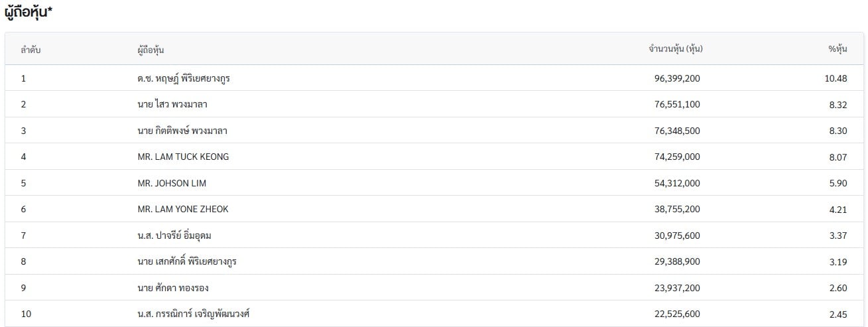Click the name นาย ศักดา ทองรอง
The width and height of the screenshot is (868, 327).
coord(164,288)
